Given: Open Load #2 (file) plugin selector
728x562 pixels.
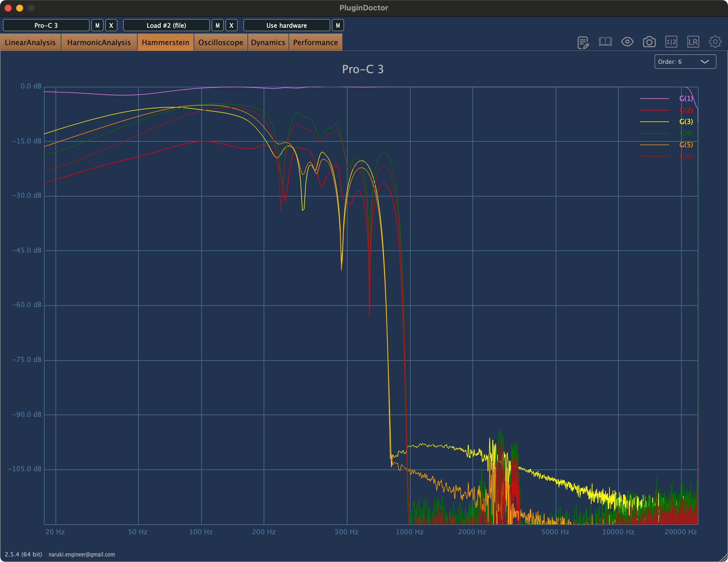Looking at the screenshot, I should point(166,25).
